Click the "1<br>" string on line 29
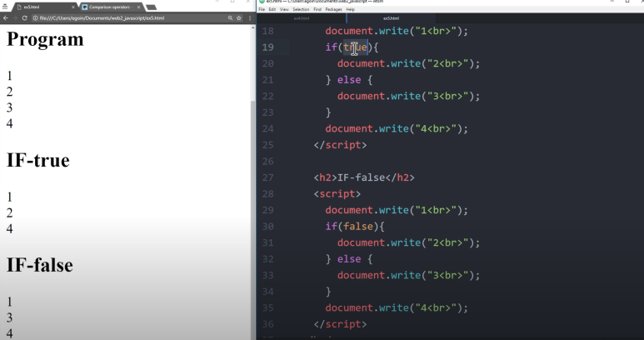 point(436,210)
